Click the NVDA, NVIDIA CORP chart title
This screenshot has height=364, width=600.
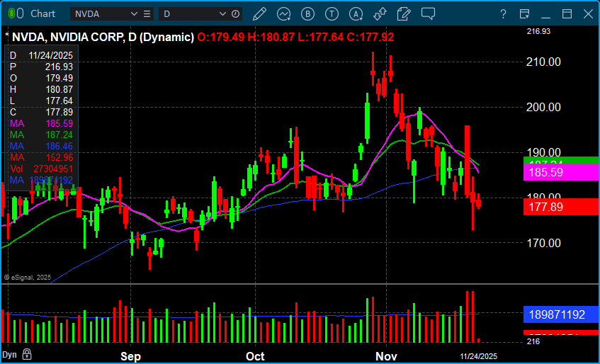(103, 37)
